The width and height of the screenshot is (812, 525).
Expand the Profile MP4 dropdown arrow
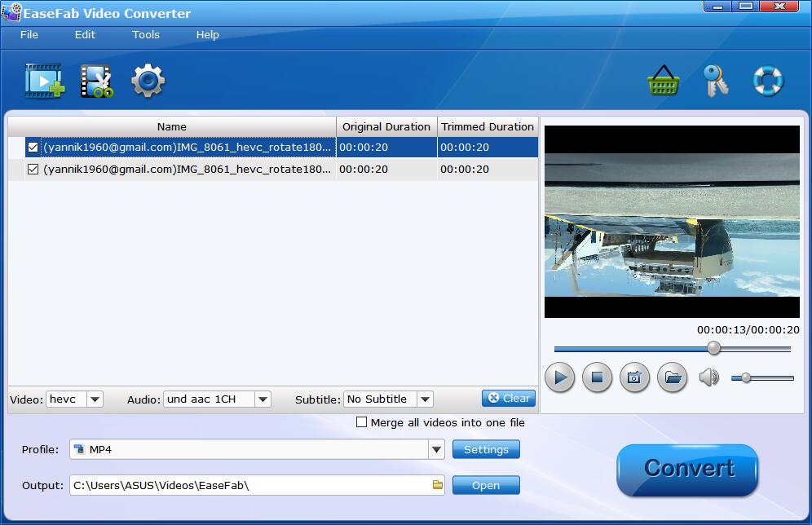click(x=436, y=449)
